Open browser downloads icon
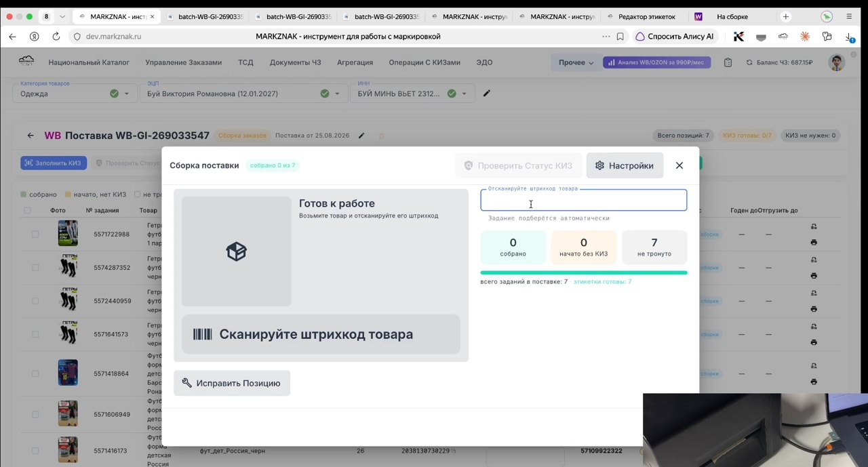 [x=850, y=37]
